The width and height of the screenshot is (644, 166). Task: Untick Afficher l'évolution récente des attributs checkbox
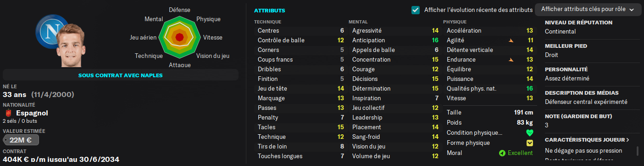[416, 10]
